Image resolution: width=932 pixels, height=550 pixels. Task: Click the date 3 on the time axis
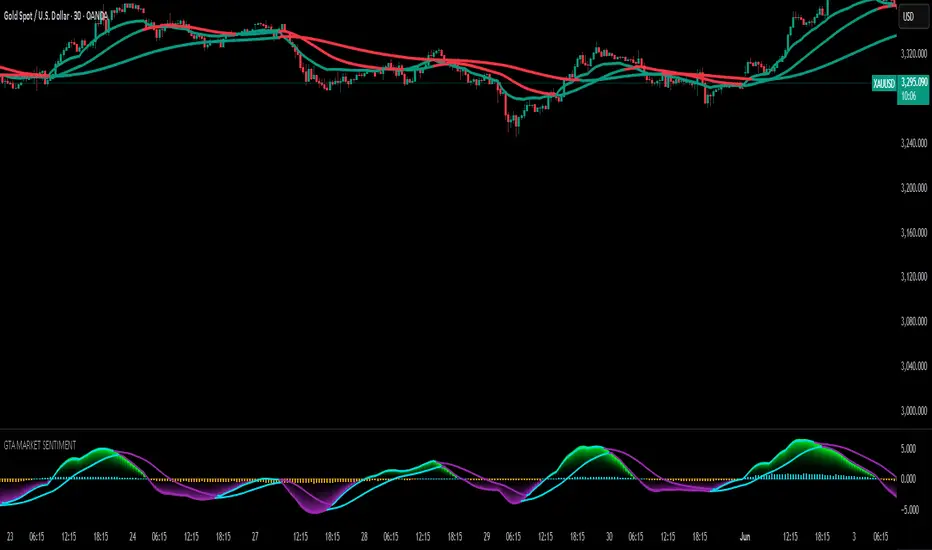[854, 537]
